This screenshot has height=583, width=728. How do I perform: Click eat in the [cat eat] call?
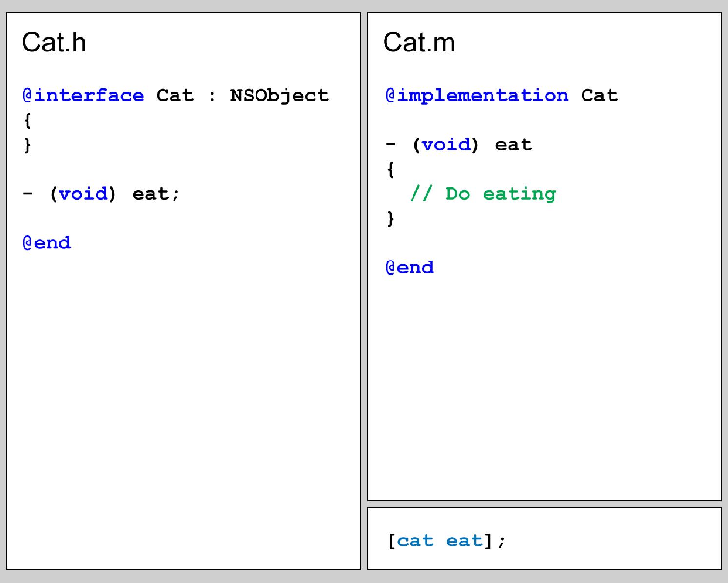point(464,541)
